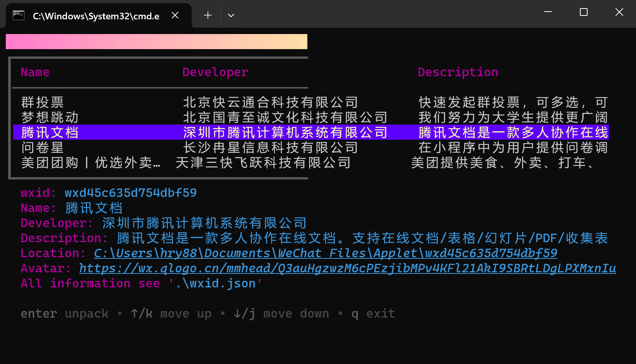636x364 pixels.
Task: Maximize the terminal window
Action: [584, 12]
